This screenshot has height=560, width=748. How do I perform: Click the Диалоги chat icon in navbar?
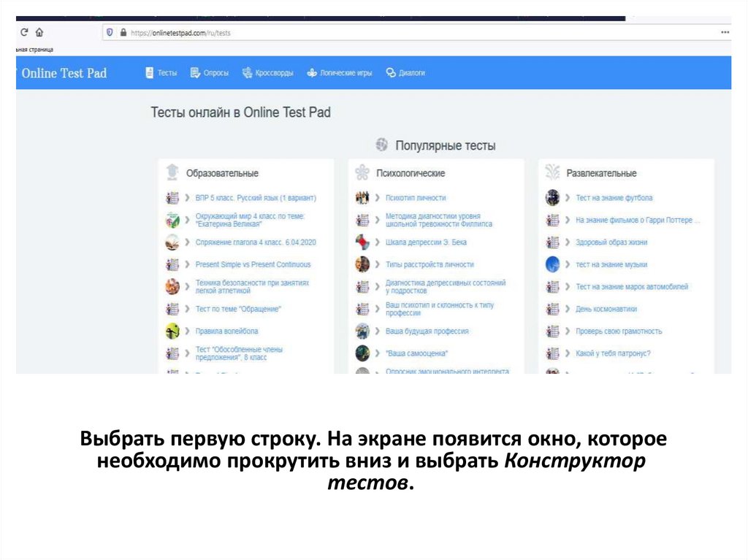(391, 72)
